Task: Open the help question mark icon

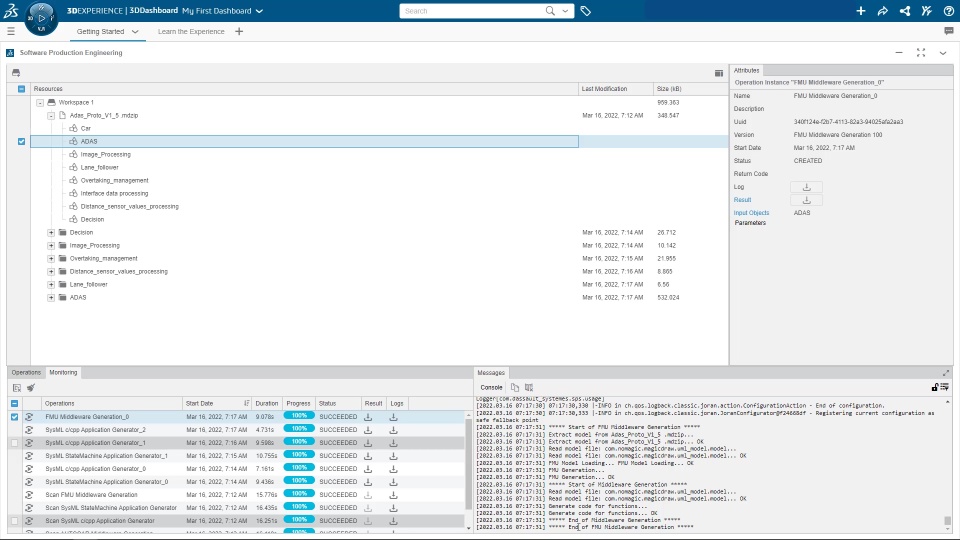Action: coord(948,10)
